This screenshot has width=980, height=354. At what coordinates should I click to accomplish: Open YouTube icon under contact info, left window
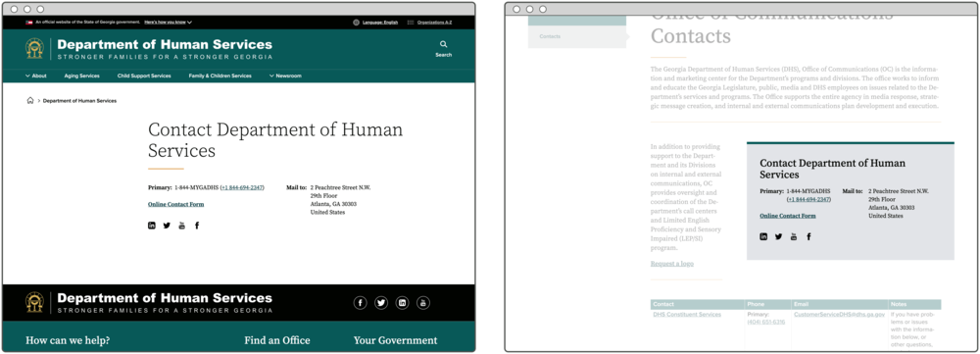(x=182, y=226)
